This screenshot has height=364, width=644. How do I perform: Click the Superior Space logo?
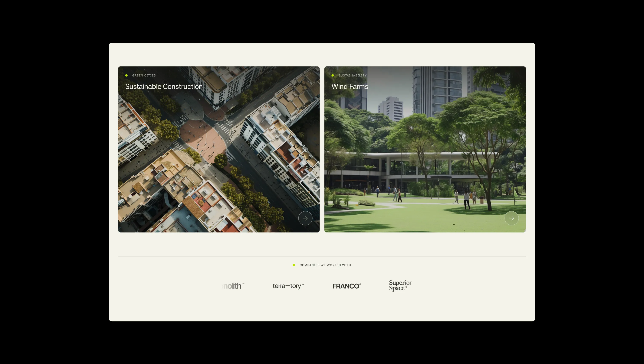click(x=401, y=285)
